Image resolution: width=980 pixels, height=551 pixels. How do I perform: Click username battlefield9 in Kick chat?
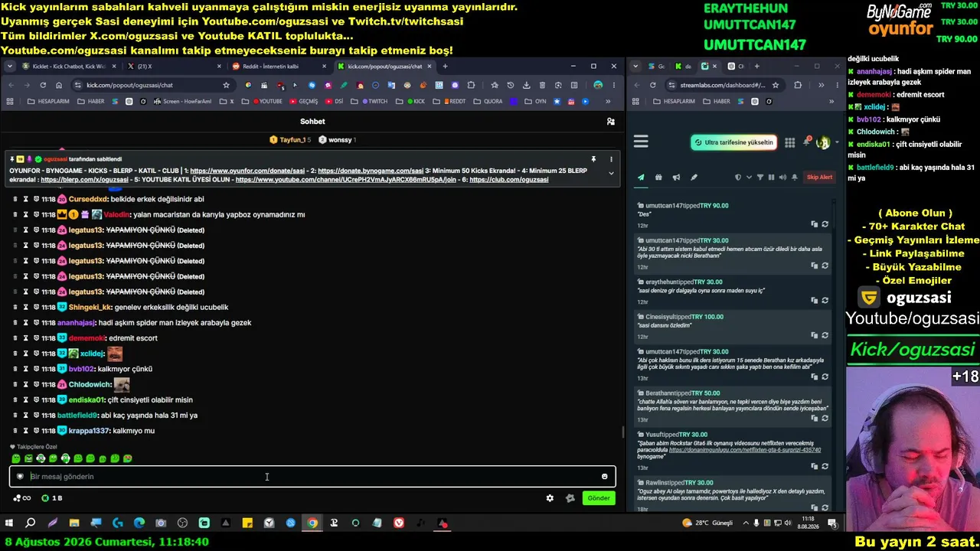point(77,416)
